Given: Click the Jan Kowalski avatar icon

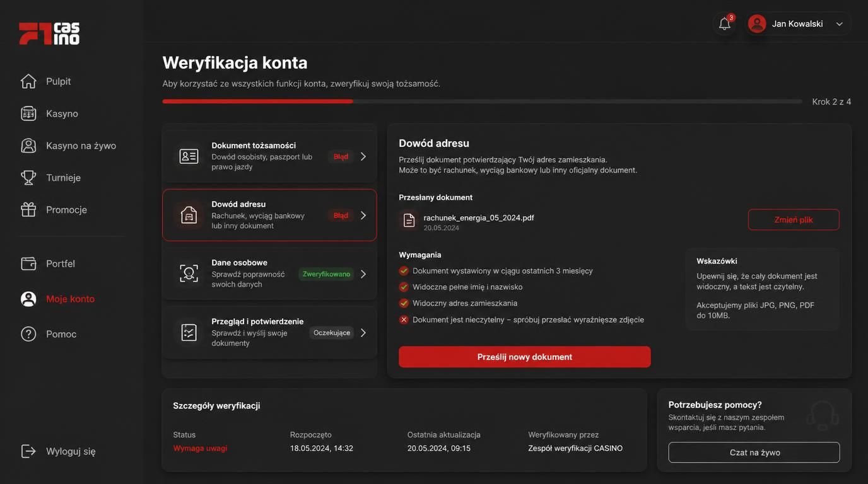Looking at the screenshot, I should [x=757, y=24].
